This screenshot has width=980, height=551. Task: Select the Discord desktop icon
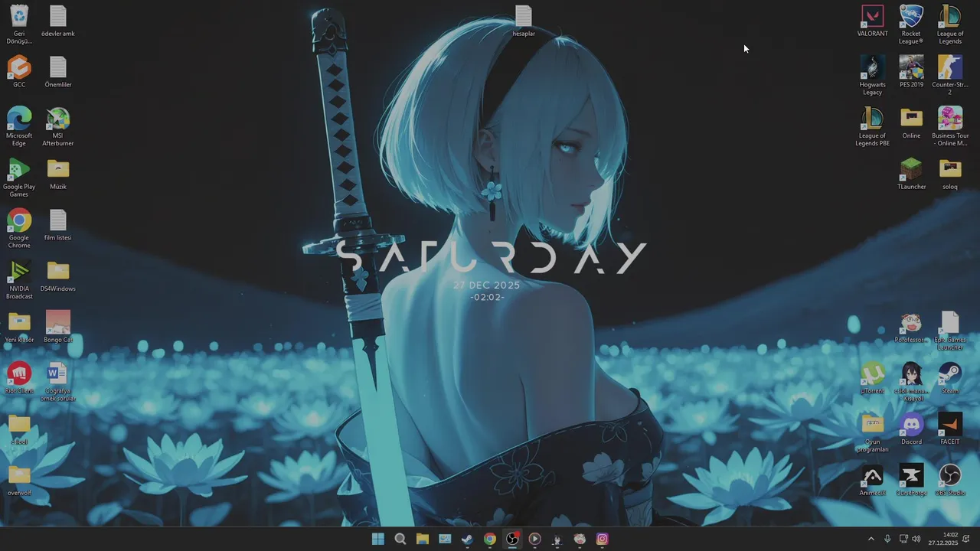[911, 429]
